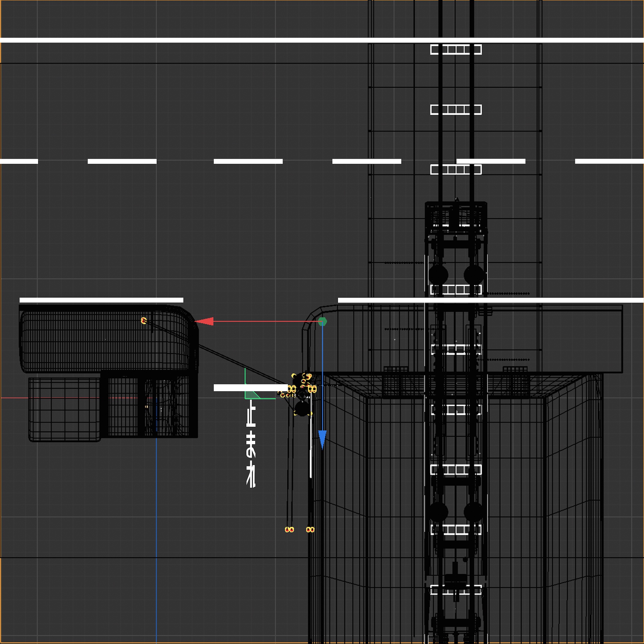The image size is (644, 644).
Task: Select the bottom-left pair of yellow joint markers
Action: [289, 530]
